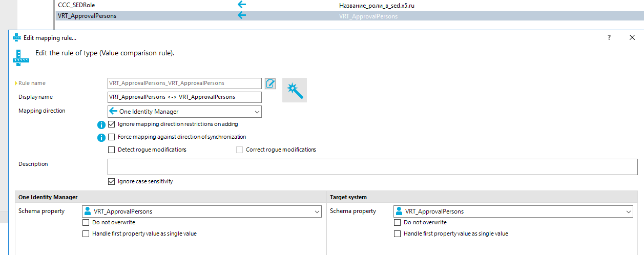
Task: Click into the Description text box
Action: click(372, 167)
